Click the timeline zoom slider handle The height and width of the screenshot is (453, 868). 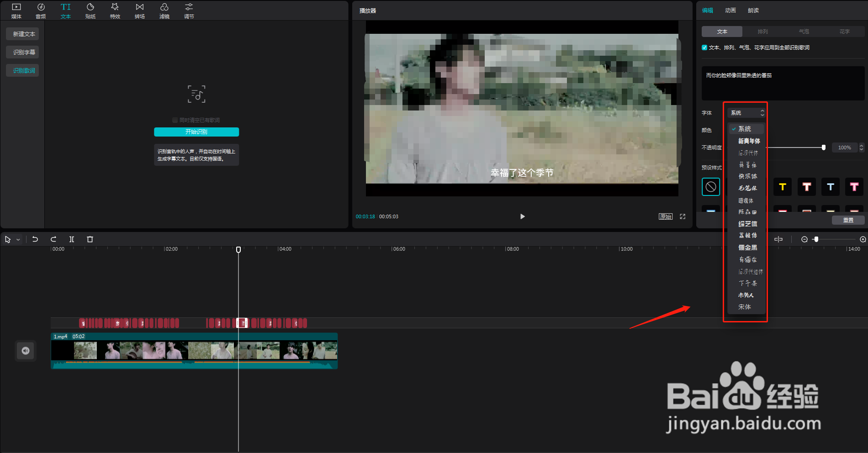coord(816,239)
